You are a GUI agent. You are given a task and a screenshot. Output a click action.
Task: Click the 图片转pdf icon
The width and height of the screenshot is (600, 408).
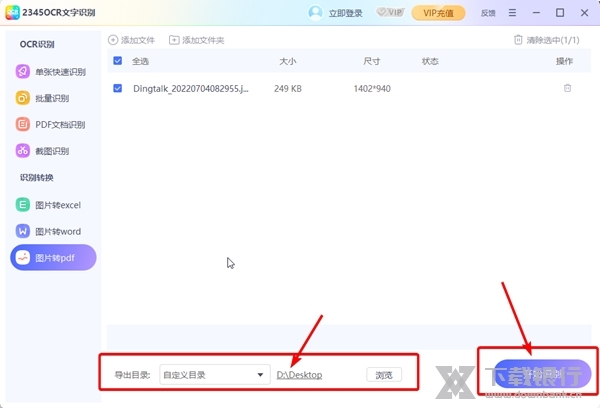click(x=23, y=258)
